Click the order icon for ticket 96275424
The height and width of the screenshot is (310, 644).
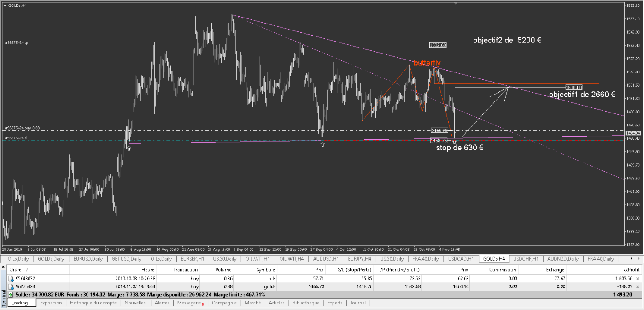11,286
